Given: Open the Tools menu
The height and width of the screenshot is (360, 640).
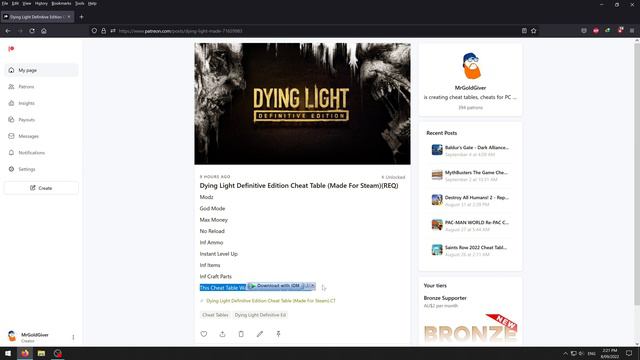Looking at the screenshot, I should (x=80, y=3).
